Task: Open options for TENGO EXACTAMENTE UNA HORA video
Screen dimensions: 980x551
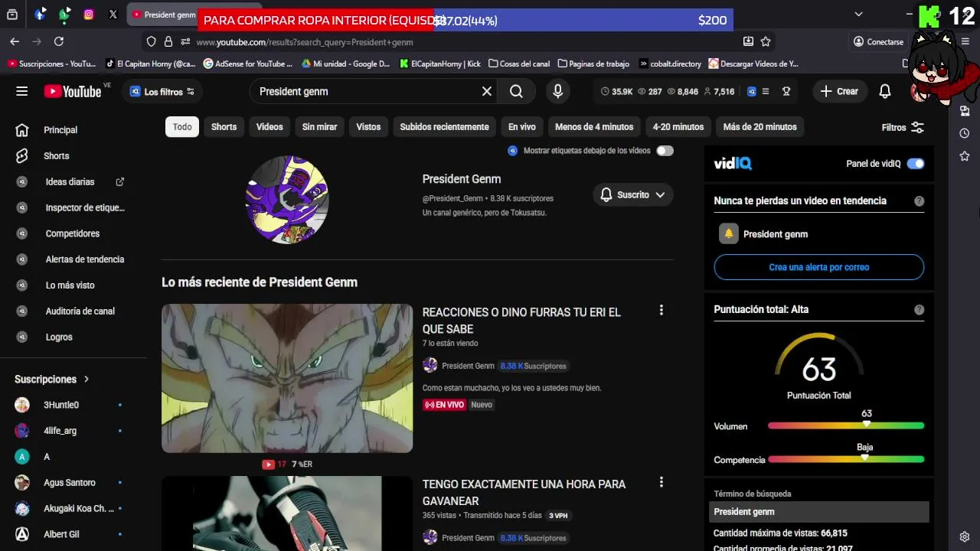Action: [661, 482]
